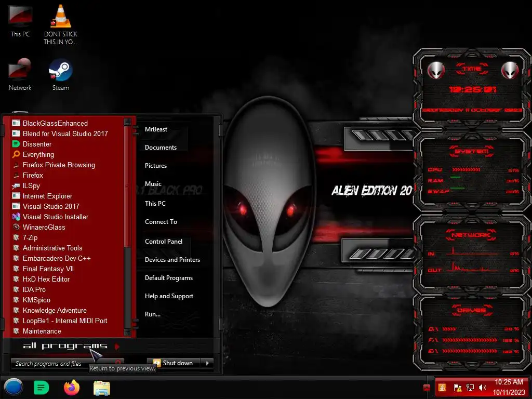Image resolution: width=532 pixels, height=399 pixels.
Task: Open the Dissenter browser entry
Action: point(37,144)
